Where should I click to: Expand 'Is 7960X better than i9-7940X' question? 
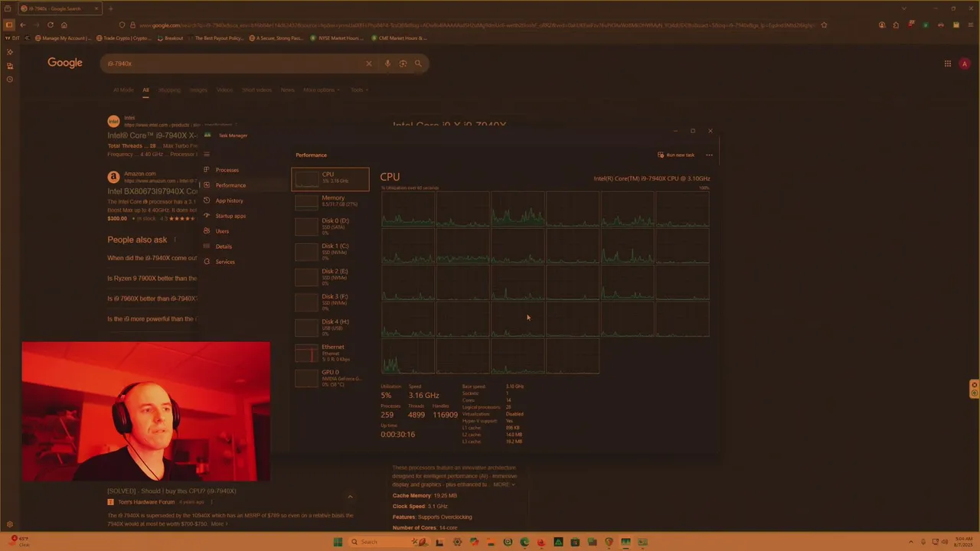click(x=152, y=298)
